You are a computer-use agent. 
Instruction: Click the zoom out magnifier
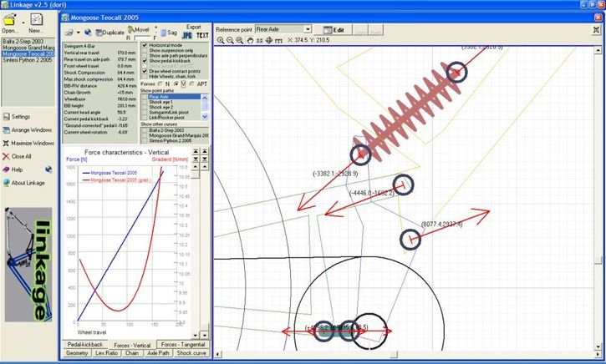click(x=230, y=40)
